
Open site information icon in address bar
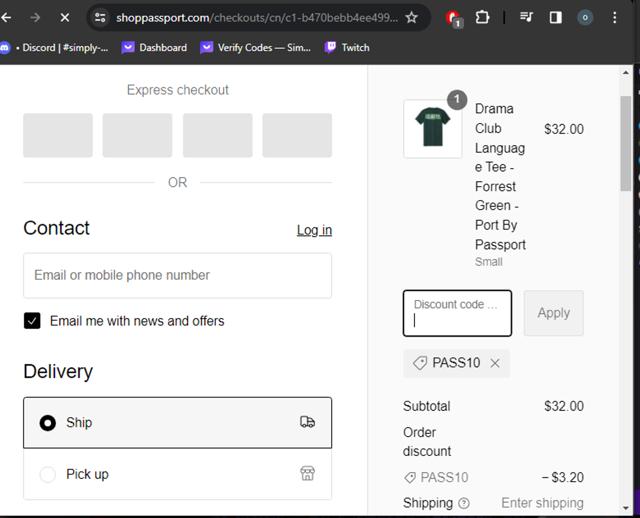[x=100, y=18]
